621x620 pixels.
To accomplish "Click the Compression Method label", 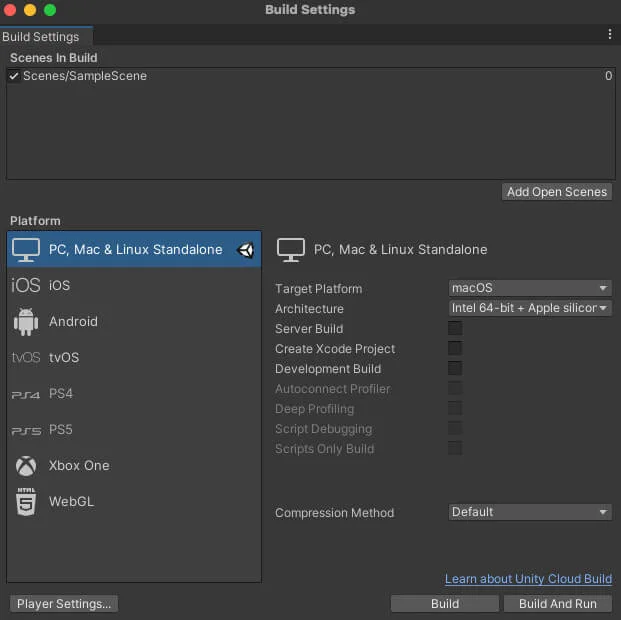I will click(334, 513).
